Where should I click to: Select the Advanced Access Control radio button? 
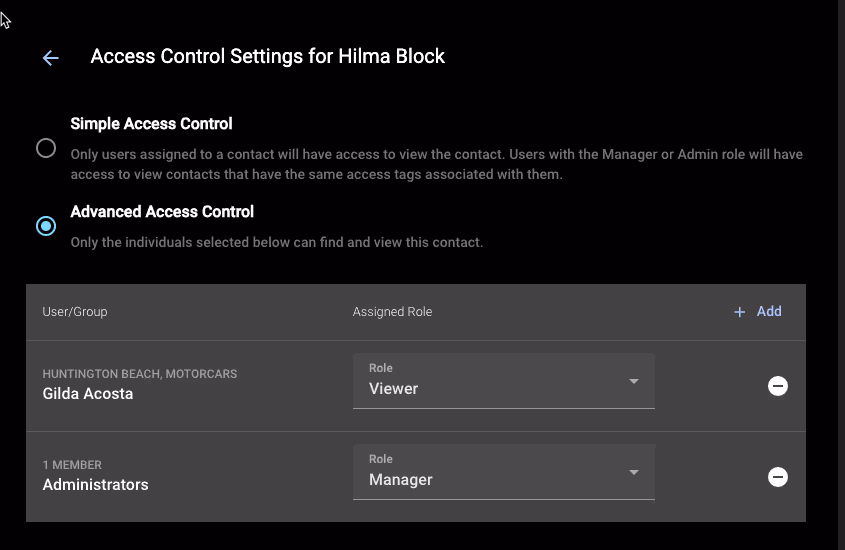[x=46, y=226]
